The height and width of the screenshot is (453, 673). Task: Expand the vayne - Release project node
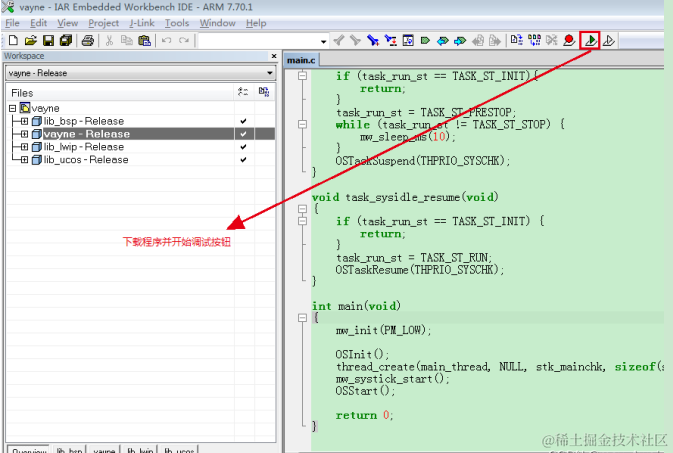(x=24, y=134)
